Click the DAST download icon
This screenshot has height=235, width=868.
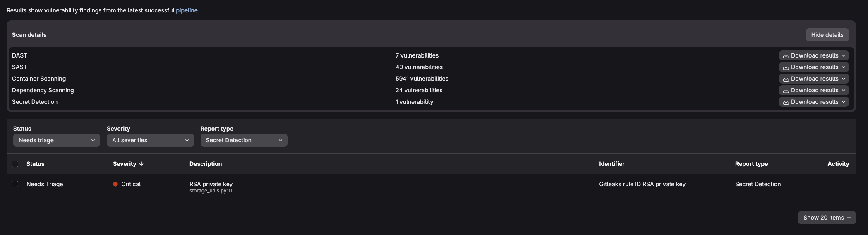[786, 55]
